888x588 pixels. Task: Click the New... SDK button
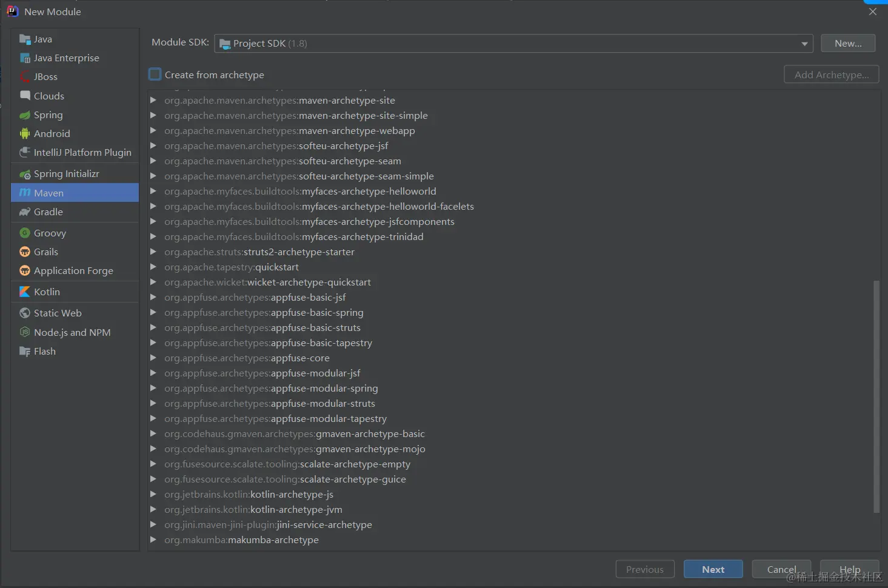pyautogui.click(x=848, y=44)
